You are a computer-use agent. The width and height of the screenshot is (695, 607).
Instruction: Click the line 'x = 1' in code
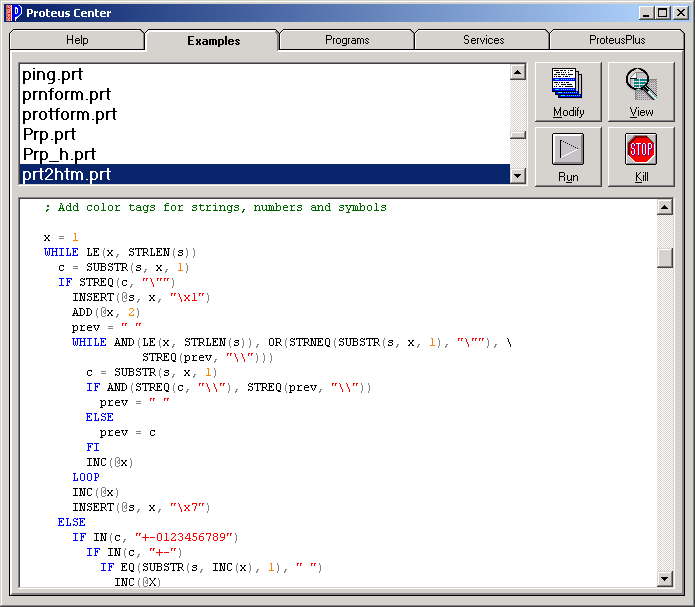(x=61, y=237)
